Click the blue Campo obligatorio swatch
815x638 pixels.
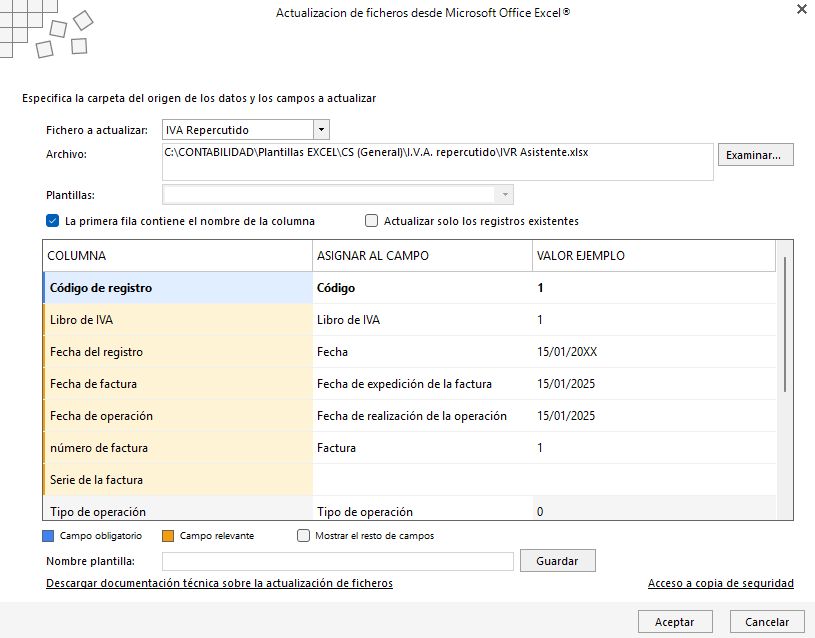[48, 536]
